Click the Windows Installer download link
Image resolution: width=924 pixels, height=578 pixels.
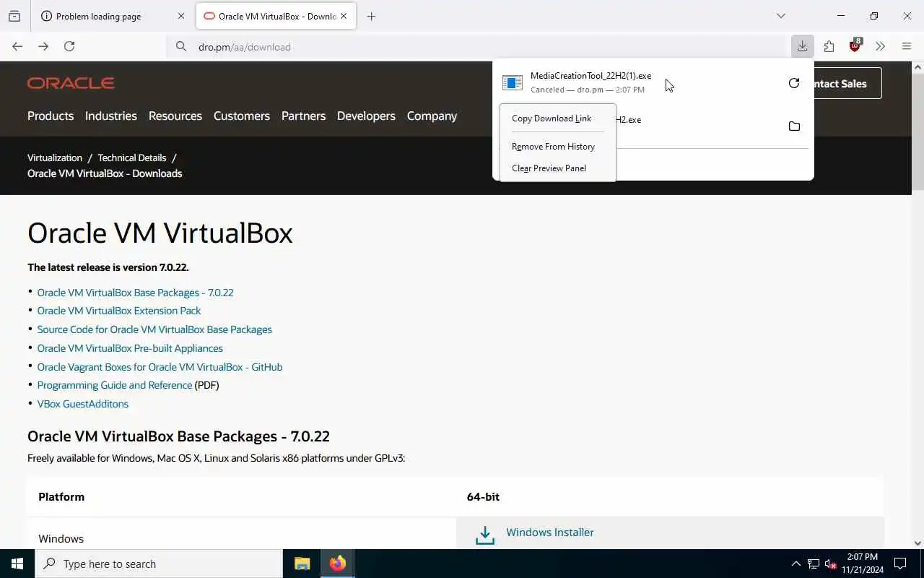[550, 532]
